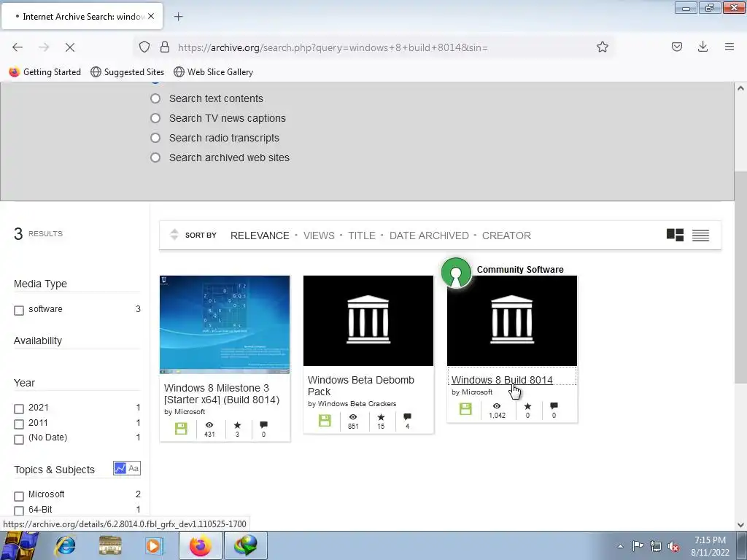Open a new browser tab
Viewport: 747px width, 560px height.
[x=178, y=17]
